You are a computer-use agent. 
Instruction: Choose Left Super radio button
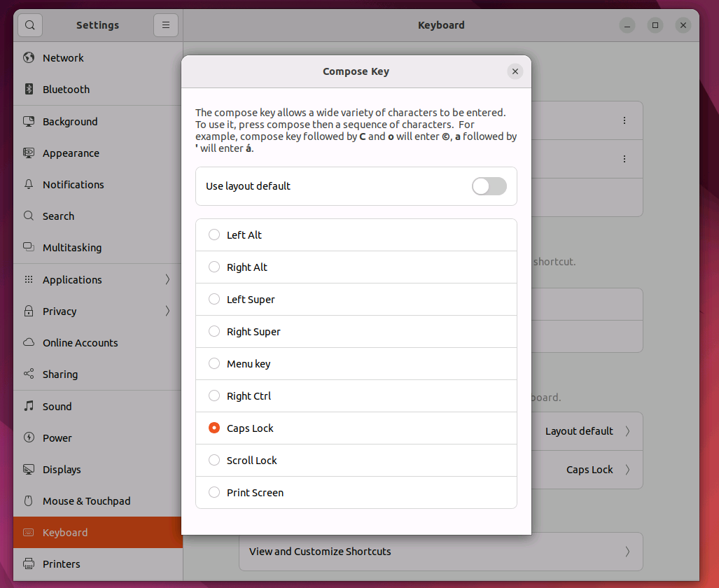point(214,299)
